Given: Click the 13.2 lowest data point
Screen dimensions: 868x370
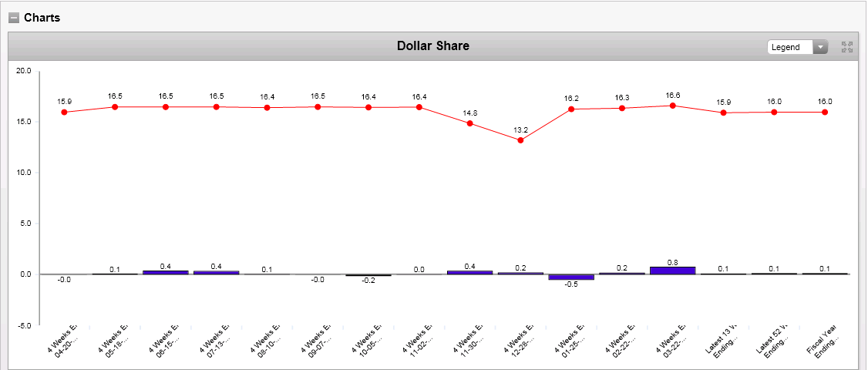Looking at the screenshot, I should coord(520,140).
